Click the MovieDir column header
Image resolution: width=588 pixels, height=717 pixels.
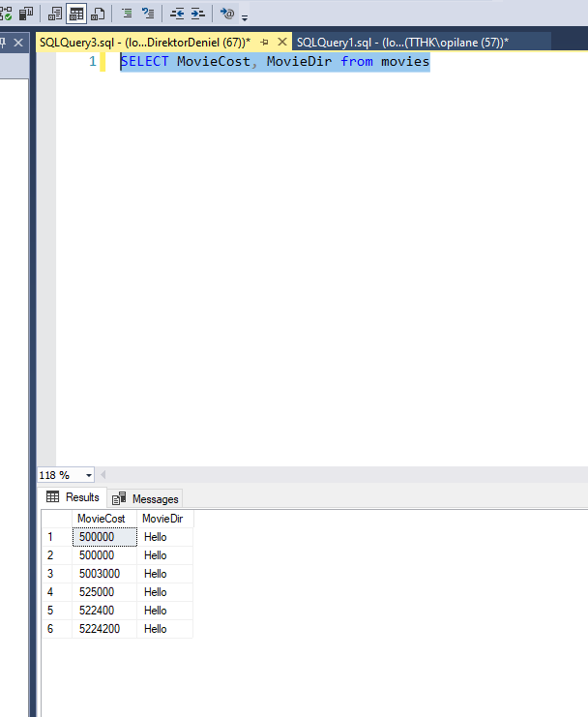[162, 519]
